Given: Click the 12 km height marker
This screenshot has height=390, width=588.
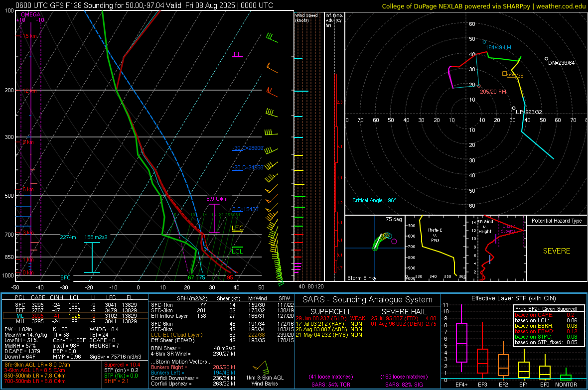Looking at the screenshot, I should point(29,91).
